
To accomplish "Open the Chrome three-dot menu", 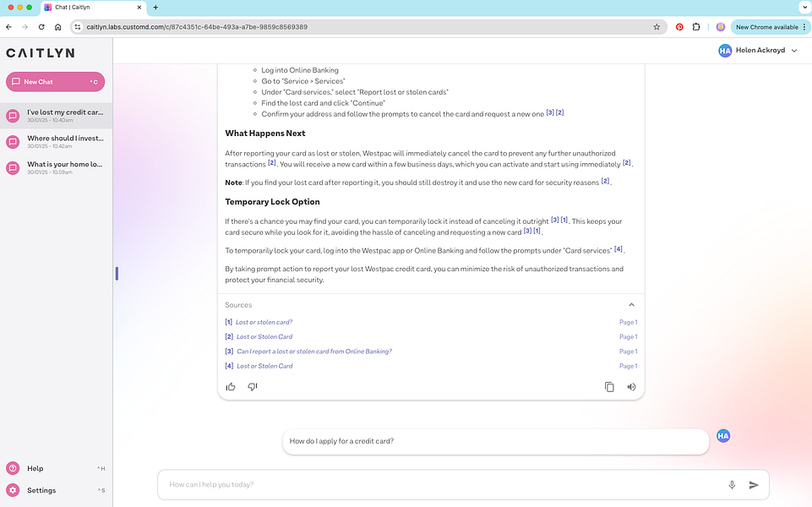I will click(x=804, y=27).
